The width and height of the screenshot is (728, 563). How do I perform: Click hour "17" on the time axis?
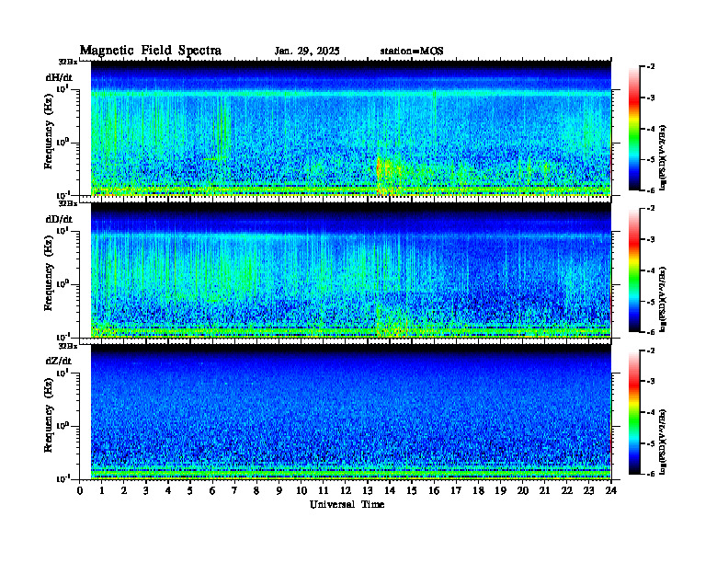tap(456, 491)
